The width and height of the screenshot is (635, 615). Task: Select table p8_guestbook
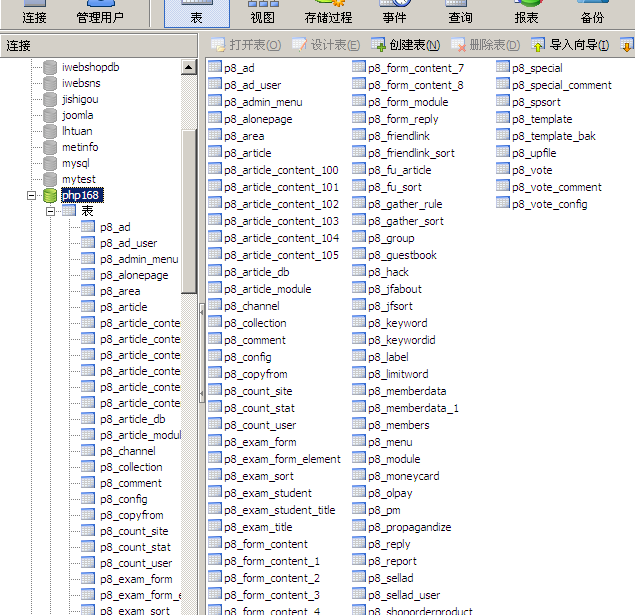(402, 255)
